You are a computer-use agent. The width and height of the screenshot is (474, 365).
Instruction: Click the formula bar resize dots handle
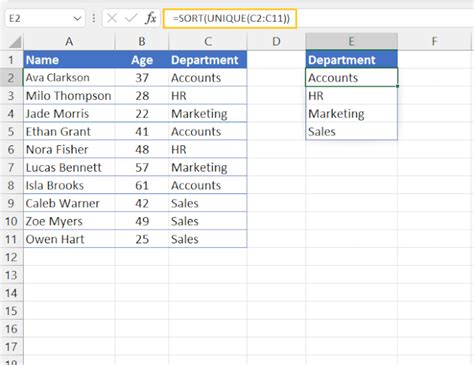click(94, 18)
